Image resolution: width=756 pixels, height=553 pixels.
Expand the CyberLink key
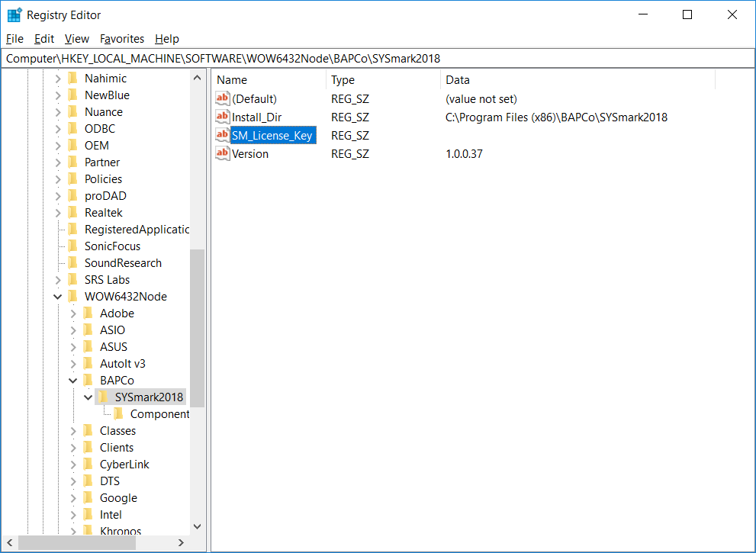(x=73, y=465)
